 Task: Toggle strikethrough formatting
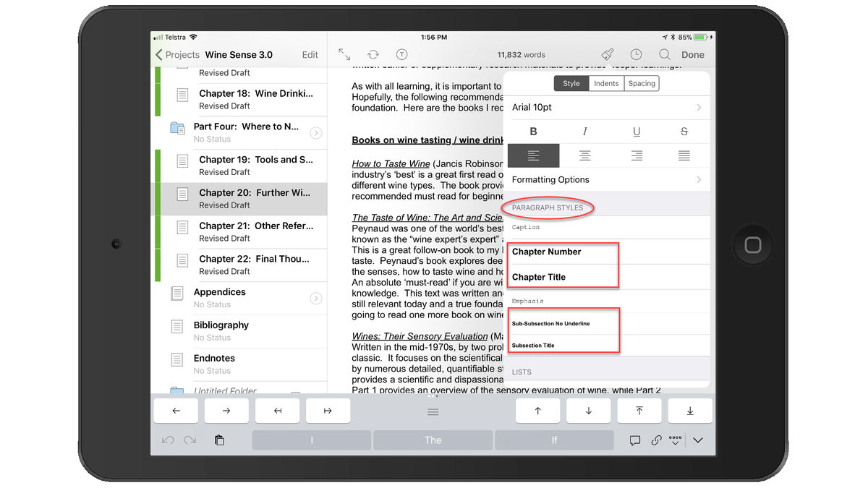tap(684, 132)
